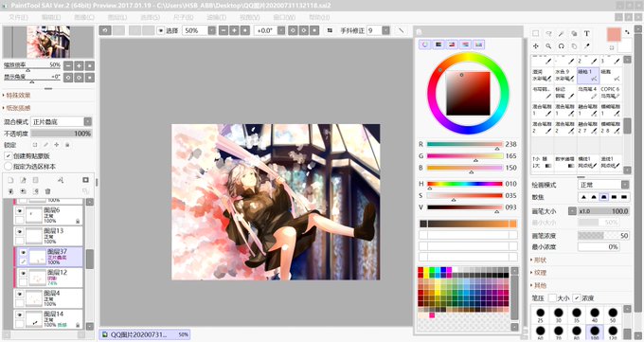
Task: Toggle the 选择 checkbox in toolbar
Action: point(161,30)
